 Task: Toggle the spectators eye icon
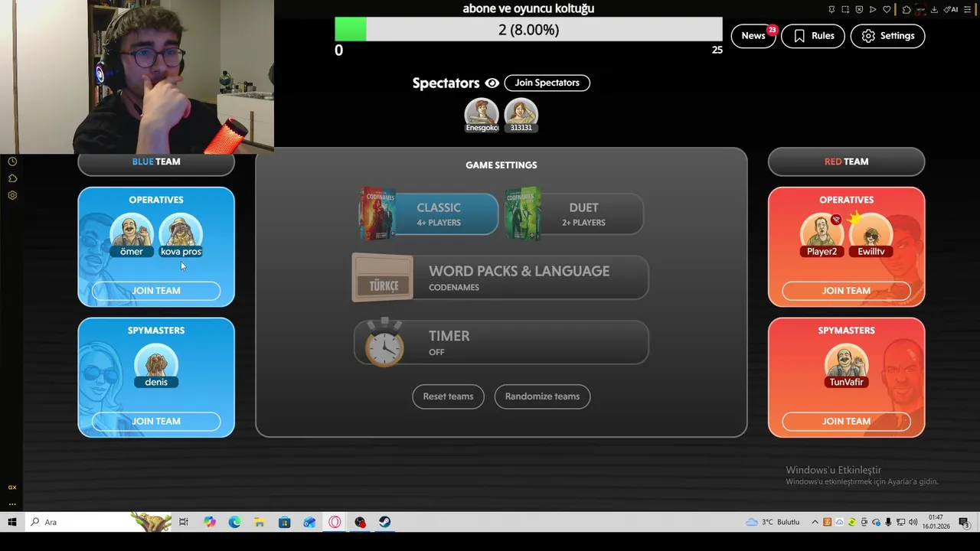(x=492, y=83)
